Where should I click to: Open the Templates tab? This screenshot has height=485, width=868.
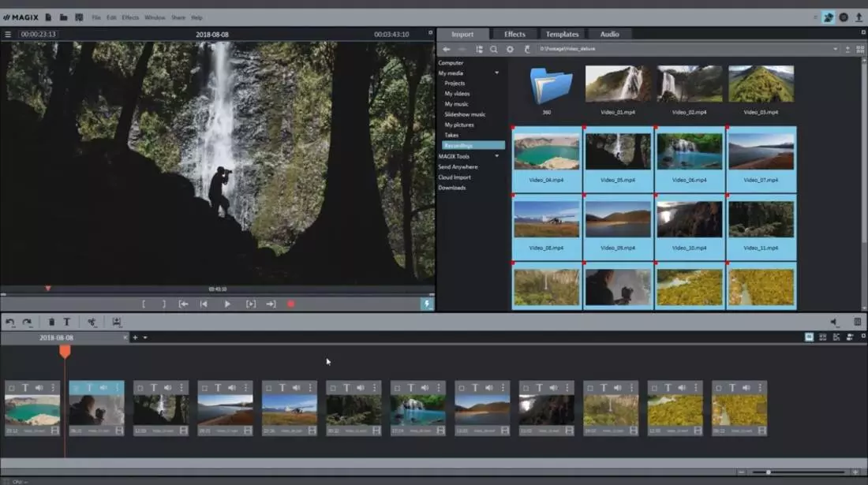562,34
